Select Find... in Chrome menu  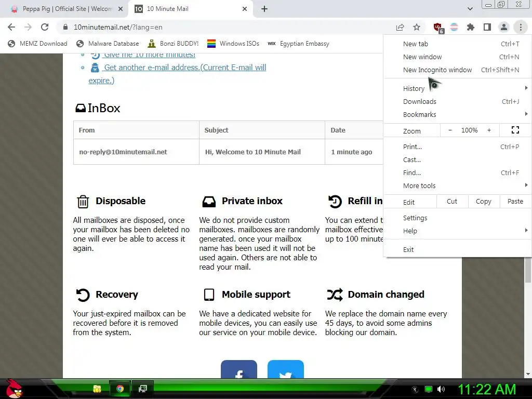point(457,172)
